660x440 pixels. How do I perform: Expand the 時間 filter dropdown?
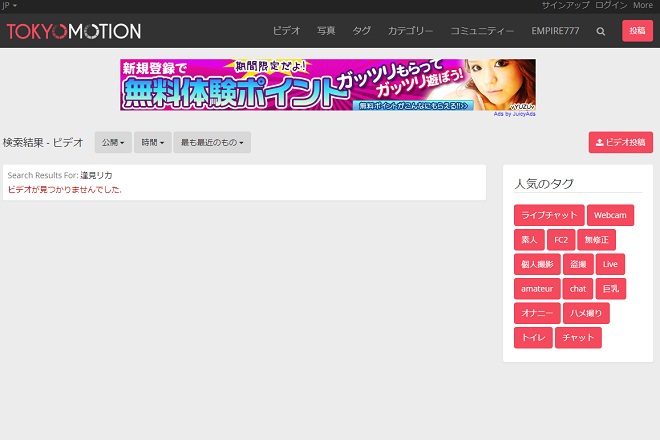point(152,143)
